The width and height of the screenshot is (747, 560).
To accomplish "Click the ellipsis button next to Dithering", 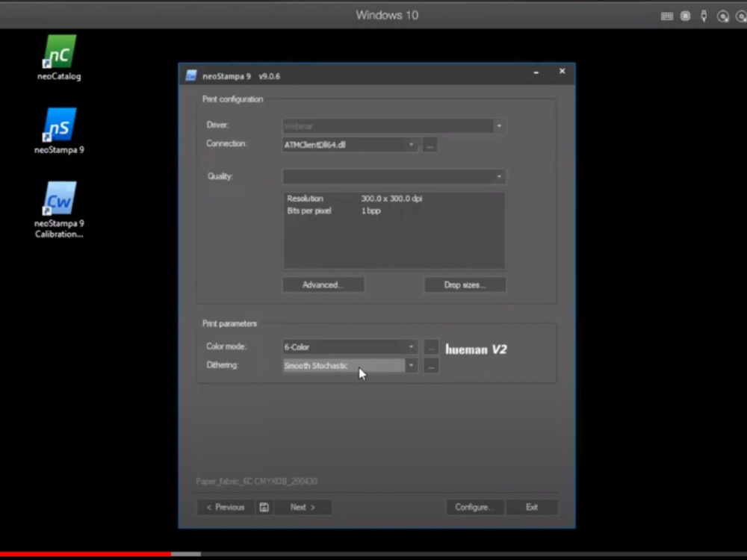I will pos(431,366).
